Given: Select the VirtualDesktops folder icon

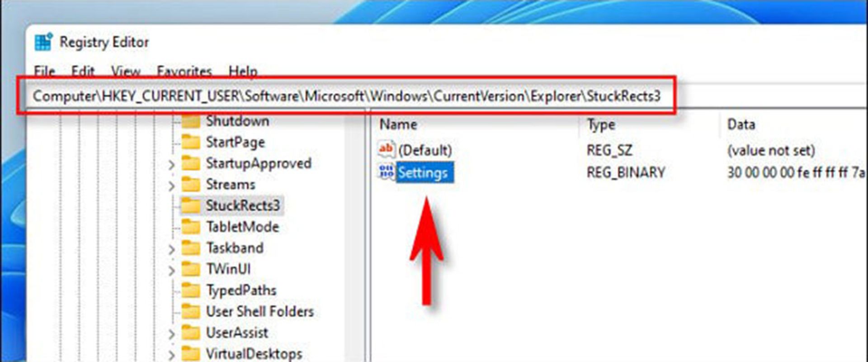Looking at the screenshot, I should 190,354.
